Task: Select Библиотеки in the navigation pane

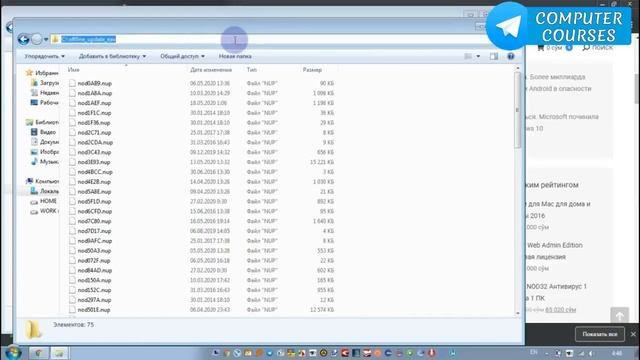Action: pos(42,122)
